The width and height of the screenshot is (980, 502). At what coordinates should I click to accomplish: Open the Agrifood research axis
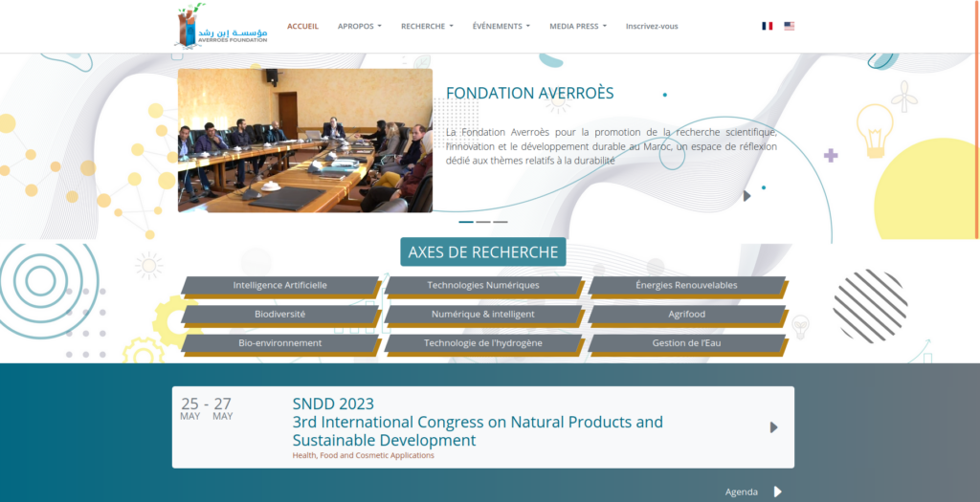pyautogui.click(x=686, y=314)
